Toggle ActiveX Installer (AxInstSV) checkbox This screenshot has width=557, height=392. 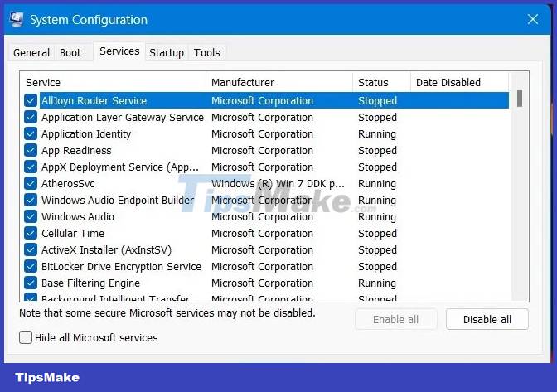coord(31,249)
